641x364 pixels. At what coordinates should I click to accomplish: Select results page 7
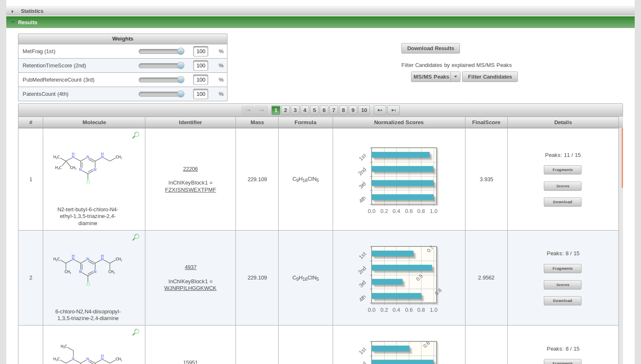point(333,110)
